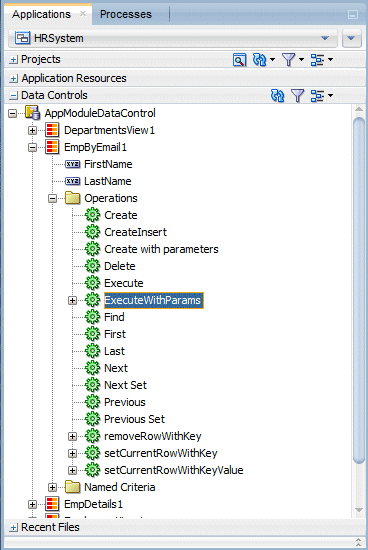Click the gear icon beside Next Set
The height and width of the screenshot is (550, 368).
point(93,385)
